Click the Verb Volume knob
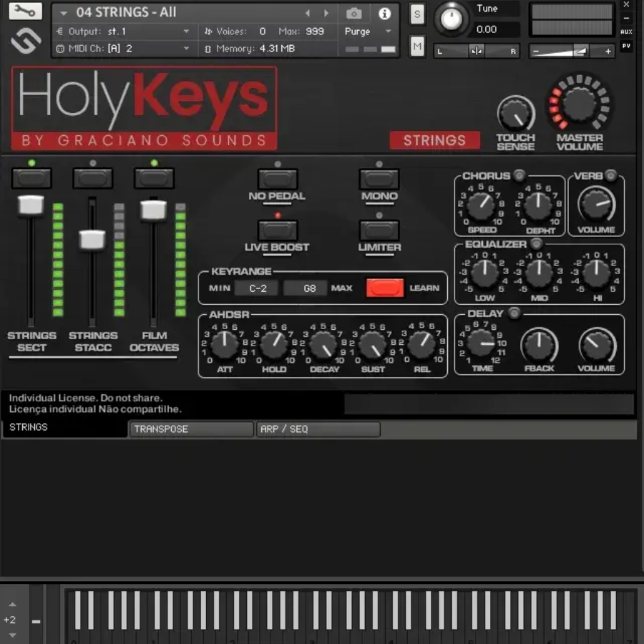This screenshot has width=644, height=644. [x=596, y=204]
